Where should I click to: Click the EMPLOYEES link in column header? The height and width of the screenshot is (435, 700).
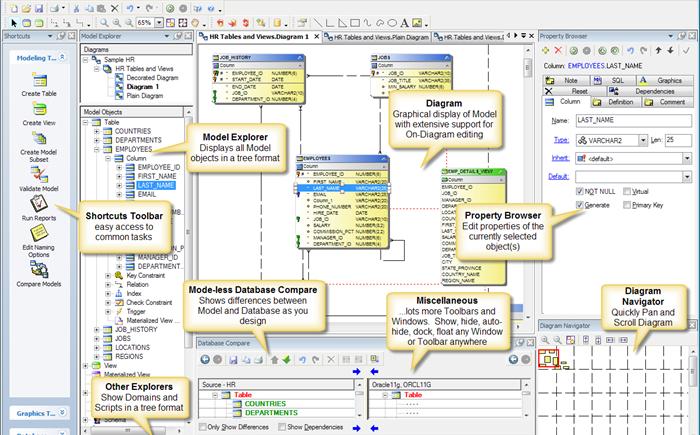(x=586, y=66)
